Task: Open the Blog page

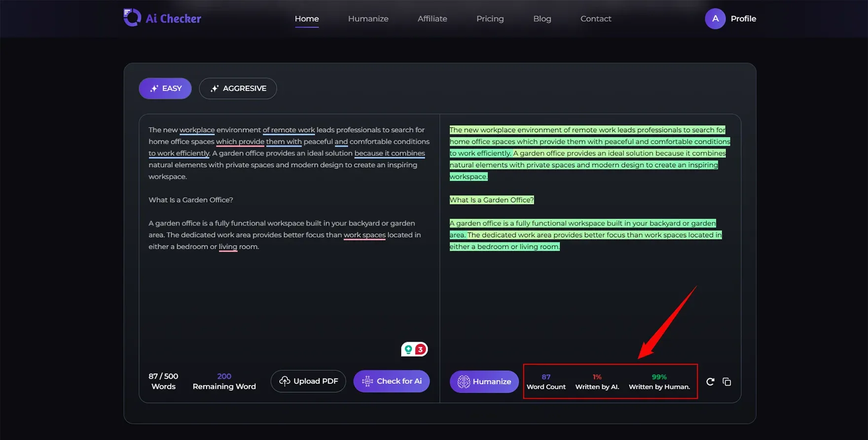Action: click(x=542, y=19)
